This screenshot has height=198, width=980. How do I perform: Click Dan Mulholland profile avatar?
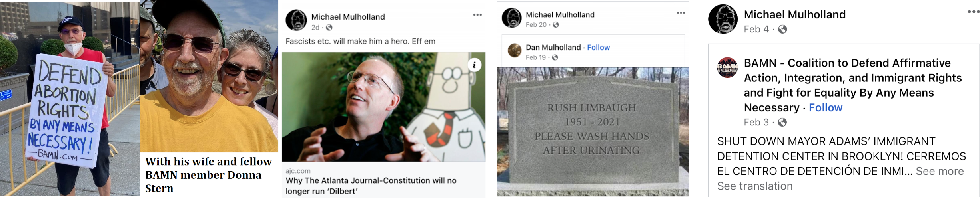pos(515,51)
